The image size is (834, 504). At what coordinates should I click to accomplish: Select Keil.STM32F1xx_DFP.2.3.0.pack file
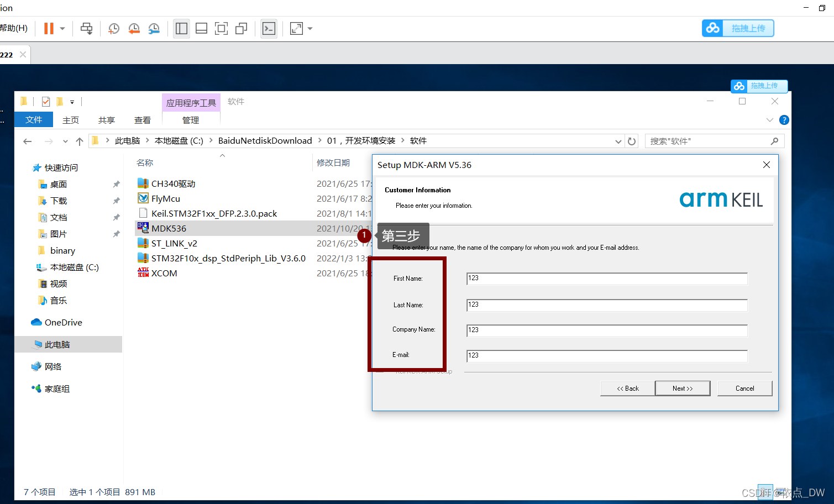(214, 213)
